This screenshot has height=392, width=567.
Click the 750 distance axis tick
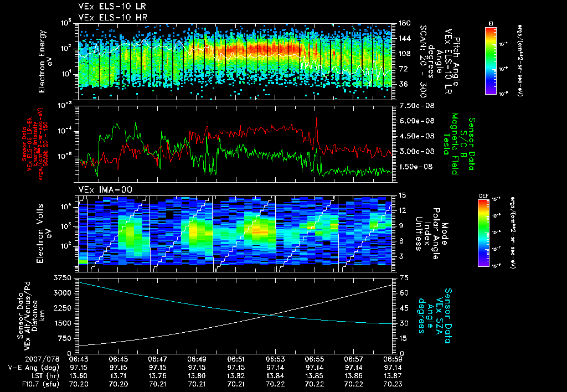64,338
